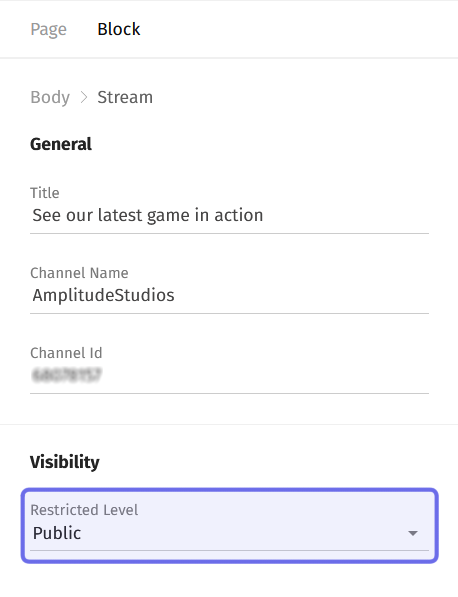Click the dropdown caret arrow beside Public
This screenshot has width=458, height=597.
413,533
